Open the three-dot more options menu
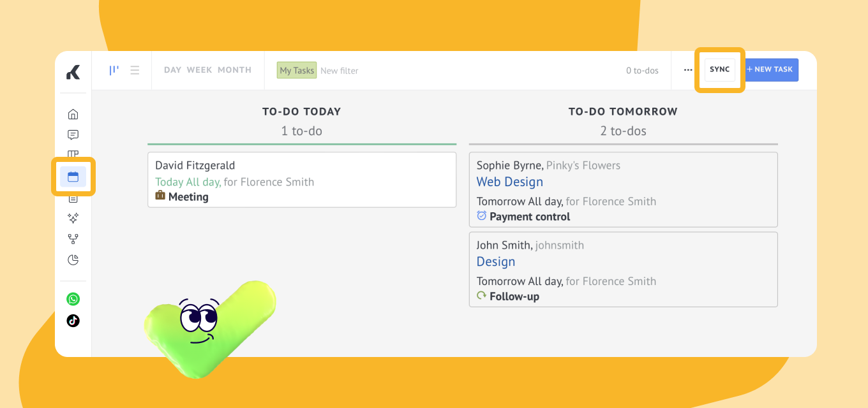Screen dimensions: 868x408 (x=688, y=70)
